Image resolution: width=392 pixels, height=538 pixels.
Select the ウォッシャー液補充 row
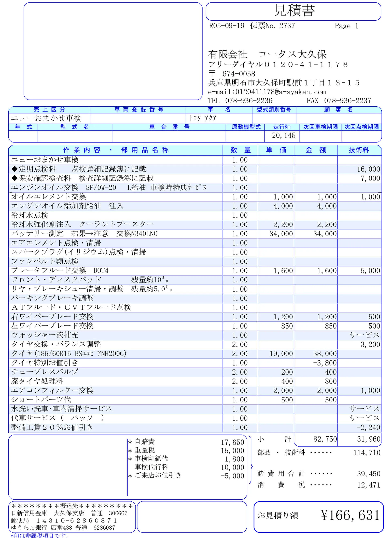coord(195,335)
